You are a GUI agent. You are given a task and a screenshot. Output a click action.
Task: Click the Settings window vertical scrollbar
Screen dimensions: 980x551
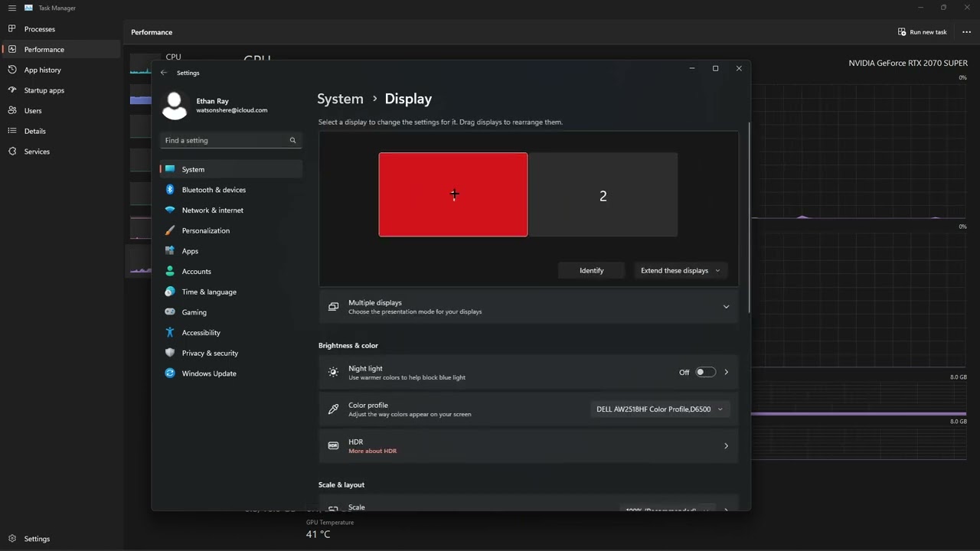tap(749, 218)
